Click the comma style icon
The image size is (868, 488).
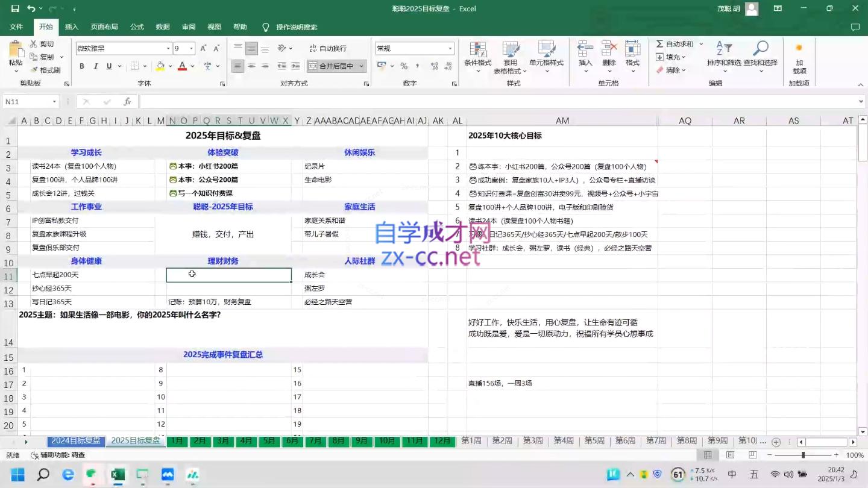[417, 66]
